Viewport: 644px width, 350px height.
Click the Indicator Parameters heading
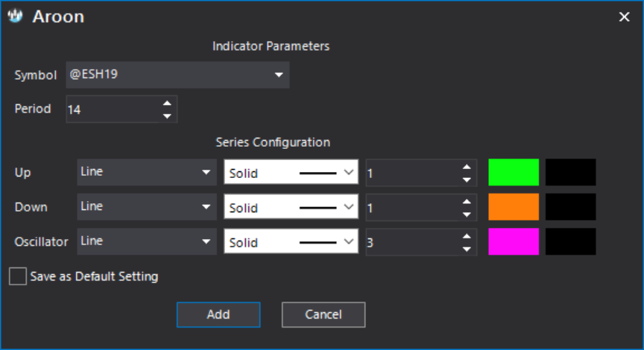click(271, 46)
